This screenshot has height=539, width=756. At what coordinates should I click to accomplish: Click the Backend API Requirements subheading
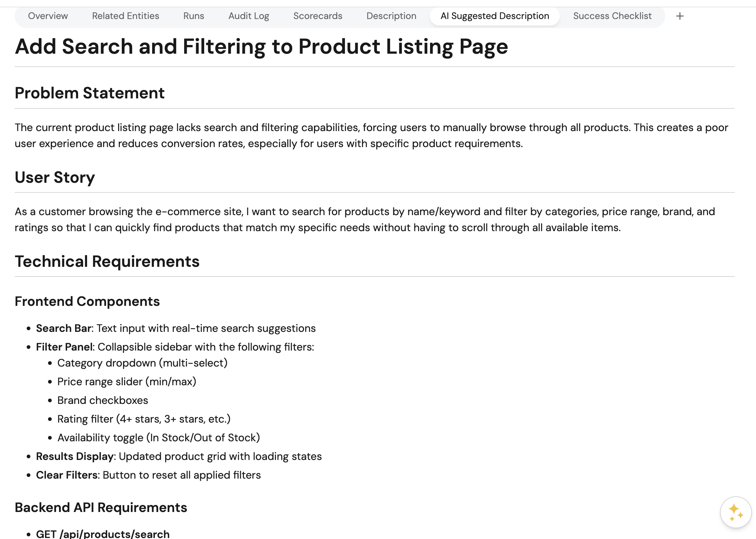point(101,508)
